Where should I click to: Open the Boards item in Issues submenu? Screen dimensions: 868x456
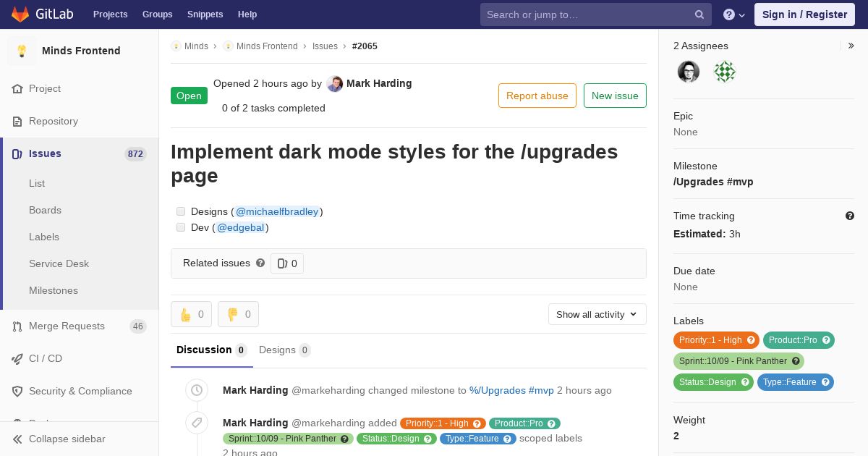[x=45, y=210]
